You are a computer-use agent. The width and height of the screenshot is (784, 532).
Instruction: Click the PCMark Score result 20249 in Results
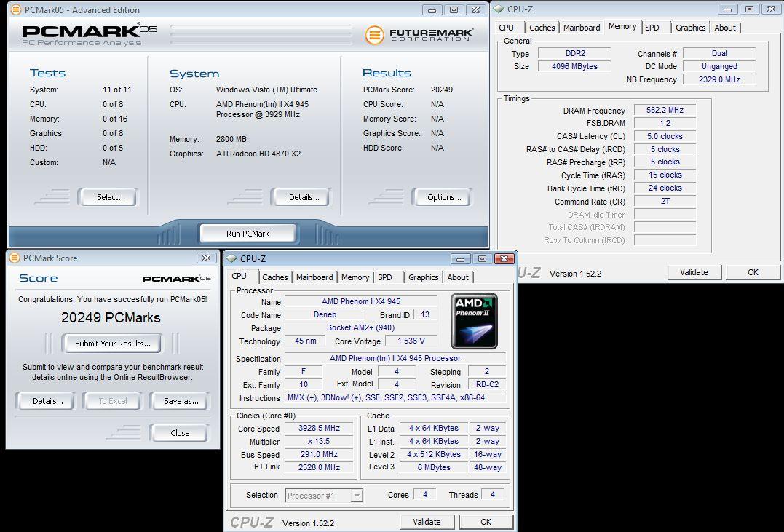(x=441, y=90)
